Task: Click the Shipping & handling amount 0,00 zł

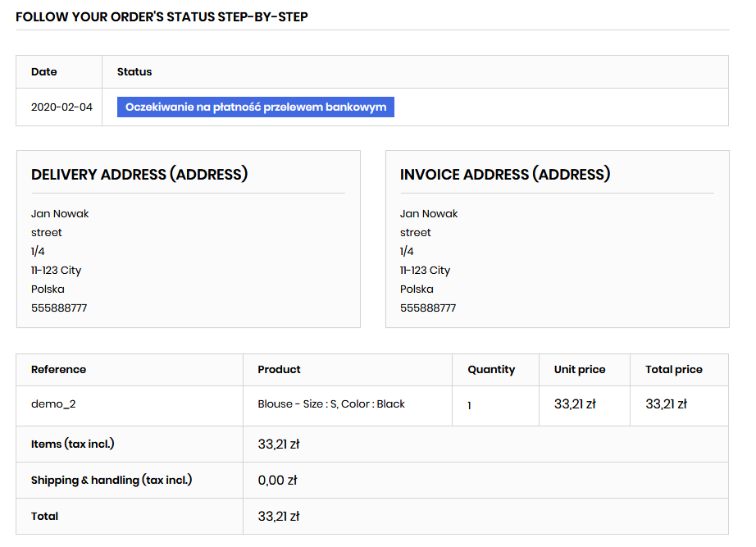Action: click(x=277, y=481)
